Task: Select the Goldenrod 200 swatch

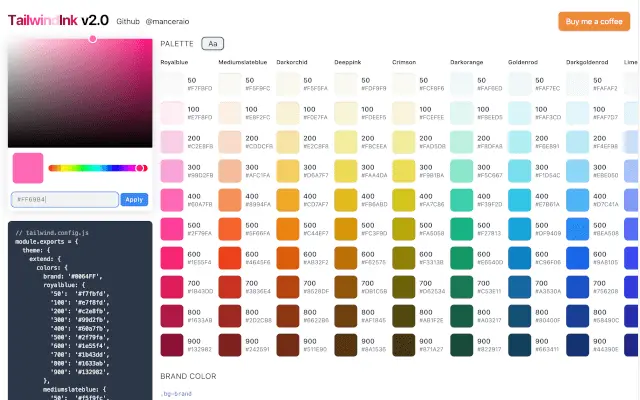Action: pyautogui.click(x=520, y=142)
